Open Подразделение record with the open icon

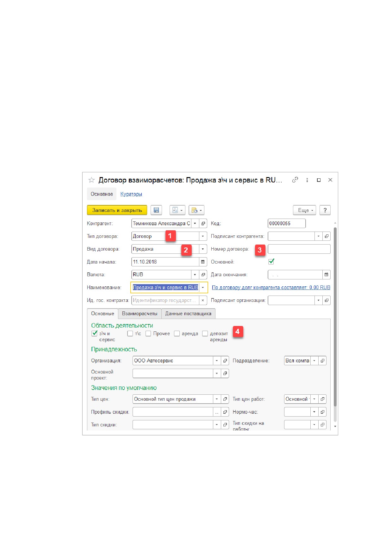[x=322, y=360]
